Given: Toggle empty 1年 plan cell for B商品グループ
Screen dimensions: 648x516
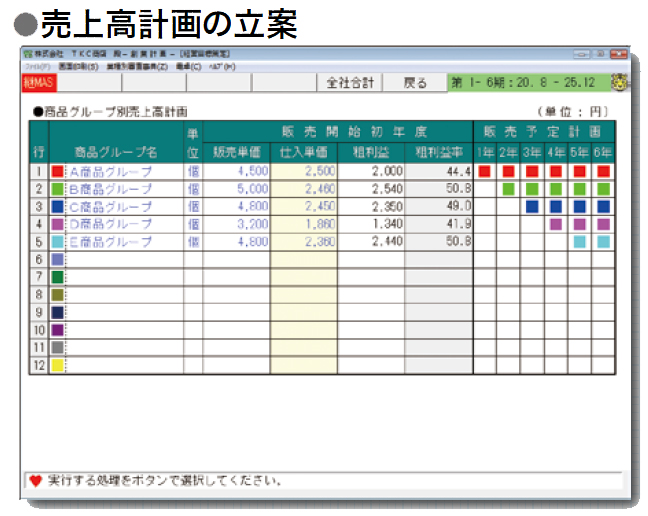Looking at the screenshot, I should (x=485, y=189).
